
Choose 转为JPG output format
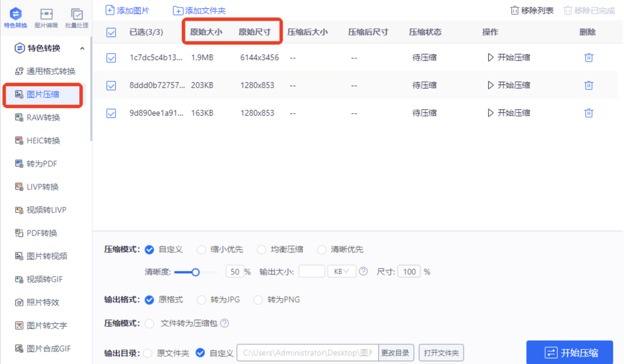[x=201, y=300]
